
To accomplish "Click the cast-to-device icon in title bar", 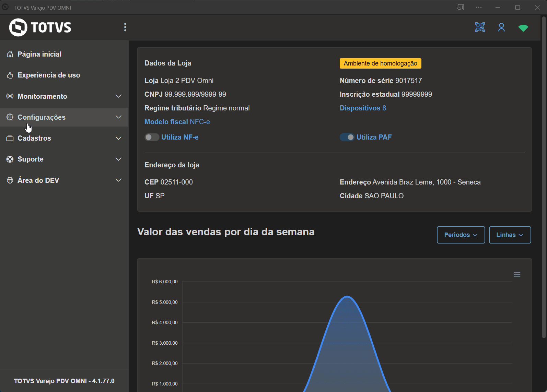I will (x=461, y=8).
